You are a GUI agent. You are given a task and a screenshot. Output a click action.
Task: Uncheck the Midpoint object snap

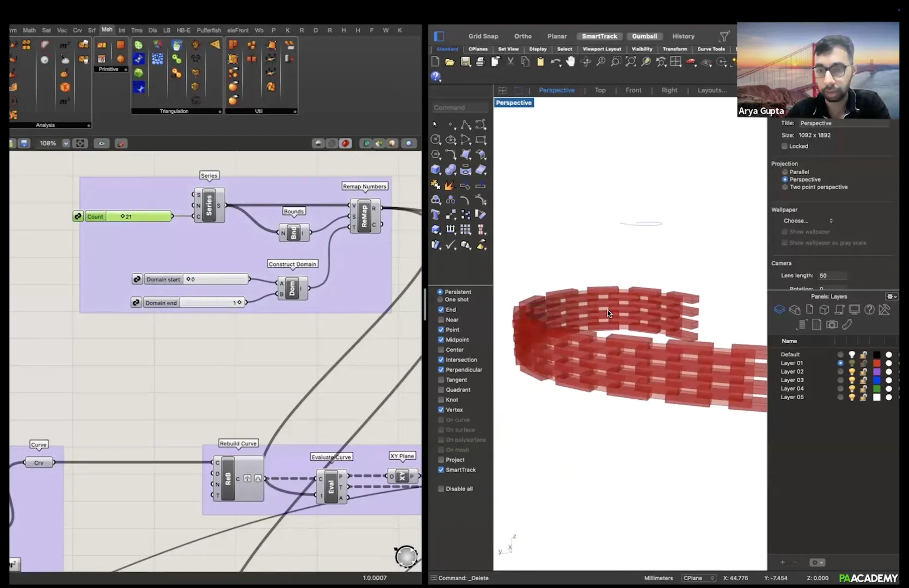coord(441,340)
